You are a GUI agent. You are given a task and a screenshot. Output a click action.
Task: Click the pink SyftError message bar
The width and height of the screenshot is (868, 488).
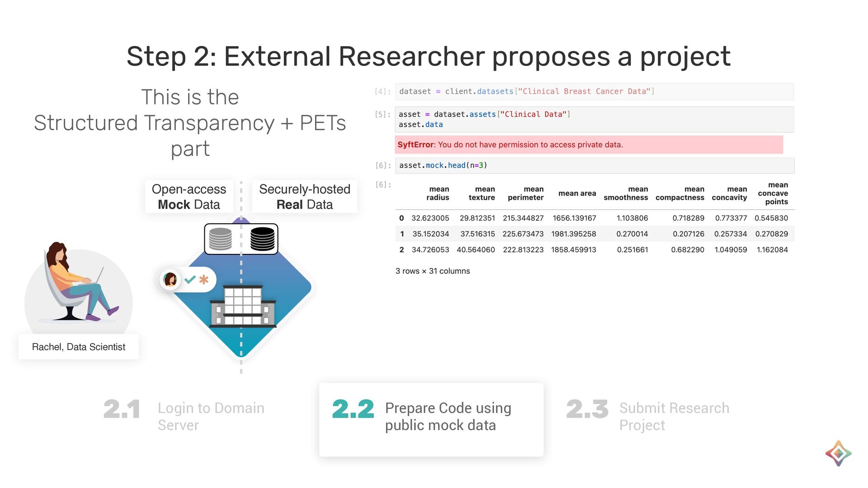tap(588, 145)
